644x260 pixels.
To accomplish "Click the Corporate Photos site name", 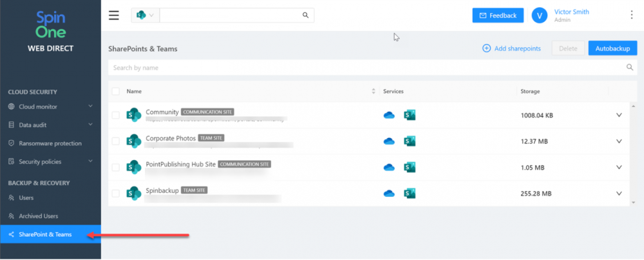I will [171, 138].
